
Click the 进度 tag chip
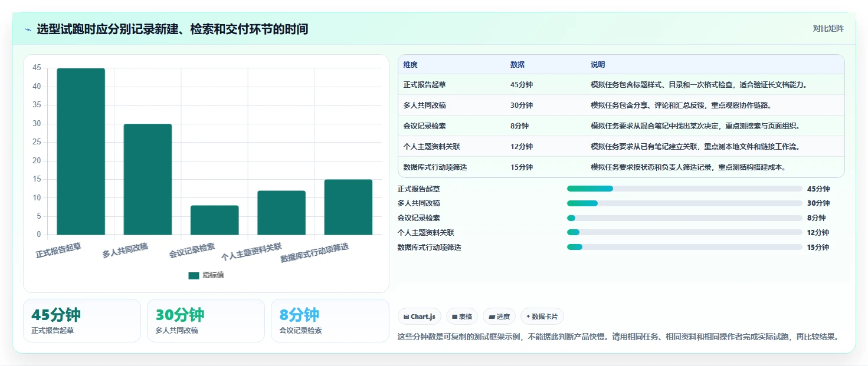coord(499,316)
